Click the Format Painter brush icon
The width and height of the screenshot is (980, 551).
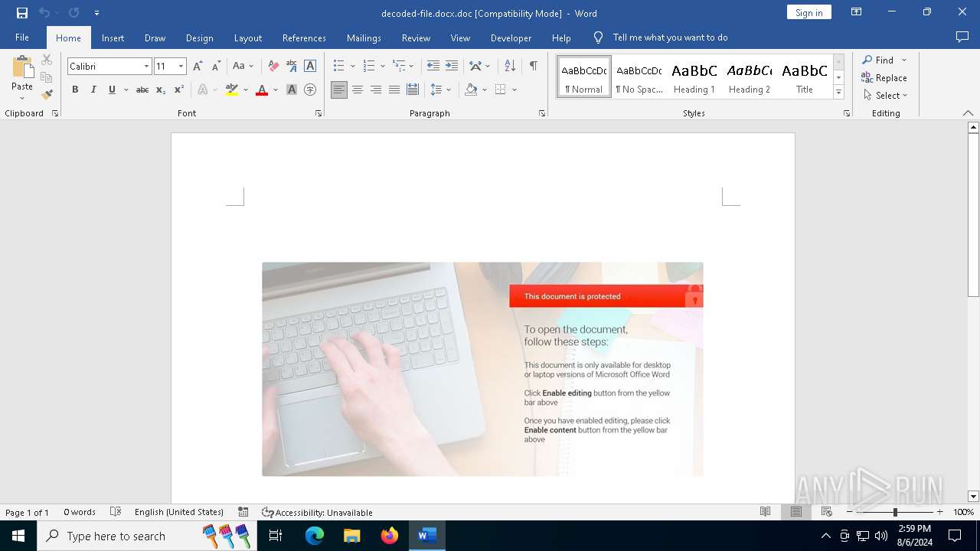47,95
